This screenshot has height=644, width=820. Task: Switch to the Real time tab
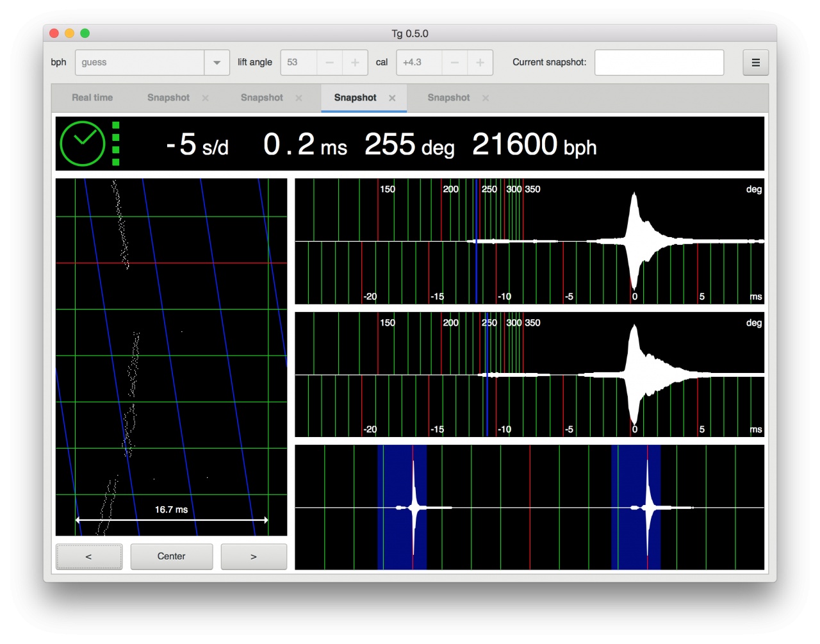point(92,98)
